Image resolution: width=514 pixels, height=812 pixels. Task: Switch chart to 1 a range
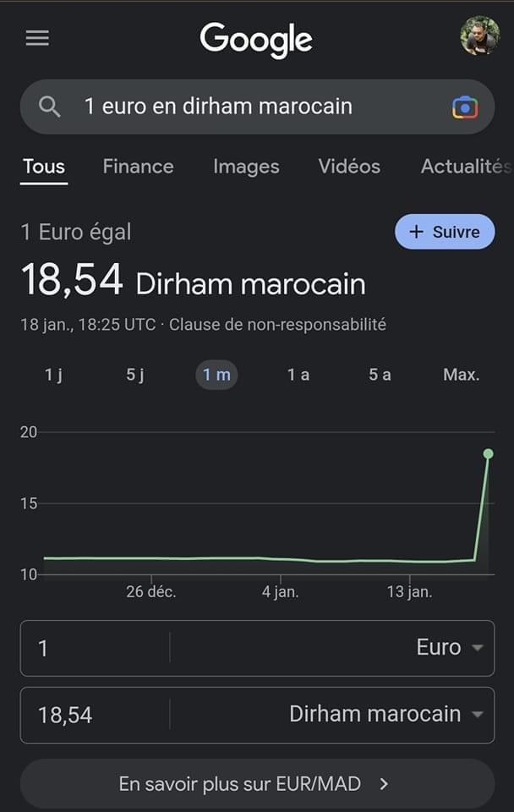click(x=298, y=375)
